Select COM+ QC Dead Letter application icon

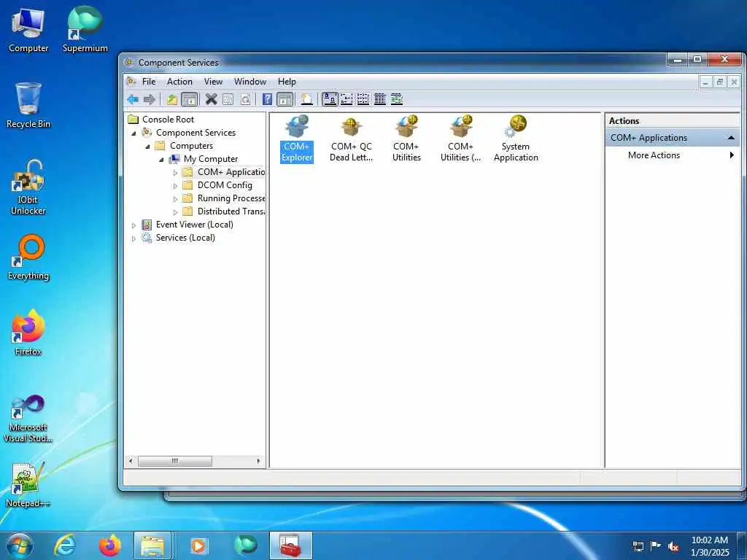352,139
